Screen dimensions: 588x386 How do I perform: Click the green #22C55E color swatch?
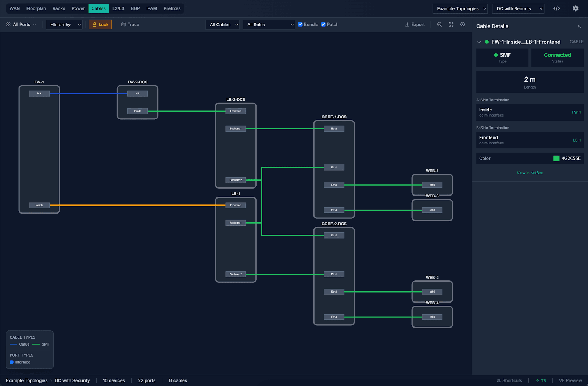click(x=556, y=158)
